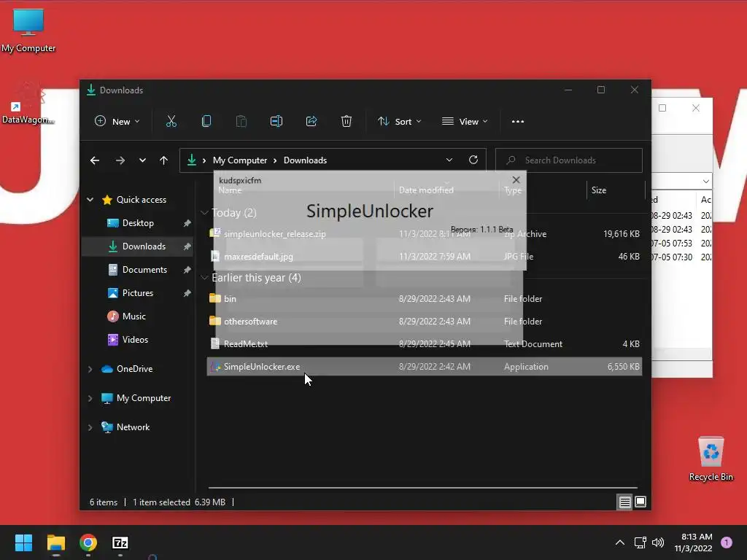Click Downloads breadcrumb in address bar
Screen dimensions: 747x560
coord(305,160)
